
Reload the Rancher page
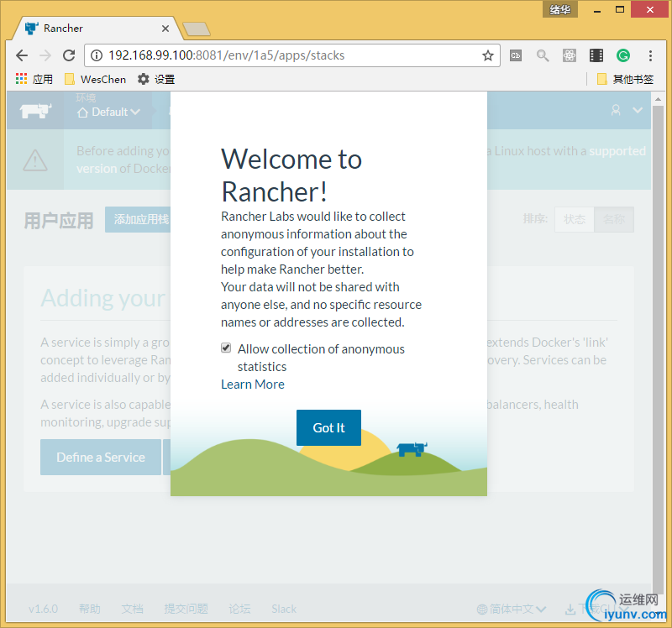69,55
